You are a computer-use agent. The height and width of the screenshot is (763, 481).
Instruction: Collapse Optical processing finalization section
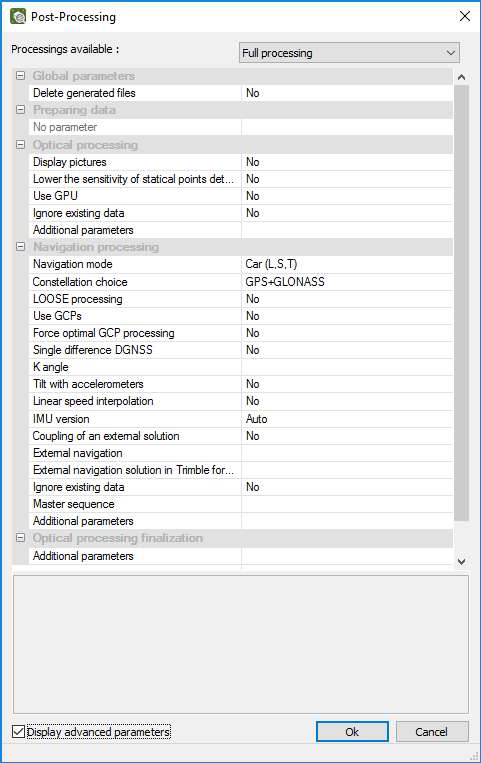(20, 538)
